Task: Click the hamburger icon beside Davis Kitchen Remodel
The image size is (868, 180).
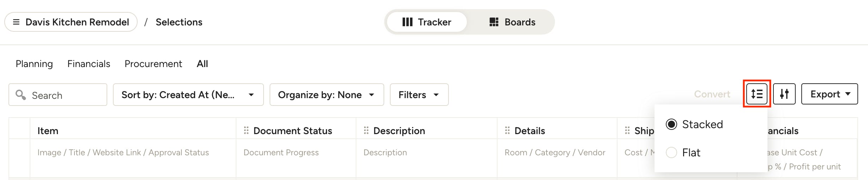Action: (x=16, y=22)
